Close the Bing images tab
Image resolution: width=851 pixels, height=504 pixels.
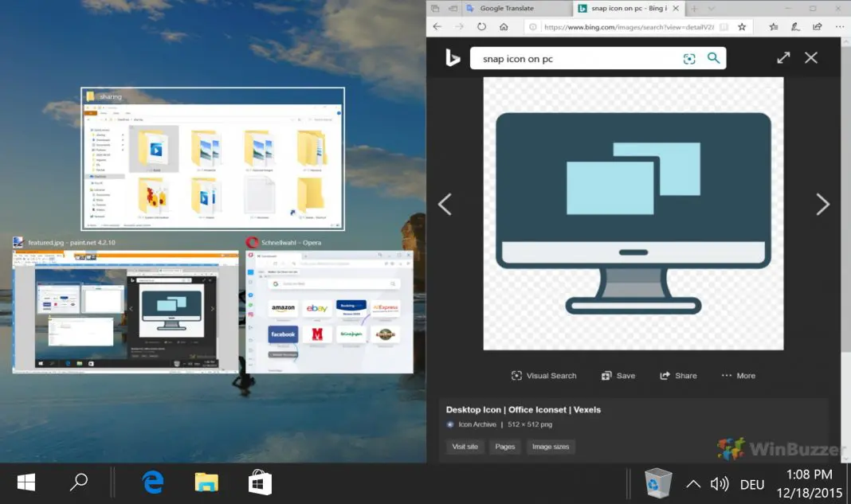tap(676, 8)
